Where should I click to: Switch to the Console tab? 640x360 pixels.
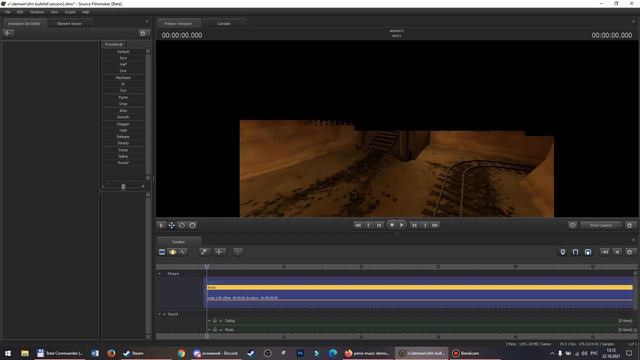point(224,24)
